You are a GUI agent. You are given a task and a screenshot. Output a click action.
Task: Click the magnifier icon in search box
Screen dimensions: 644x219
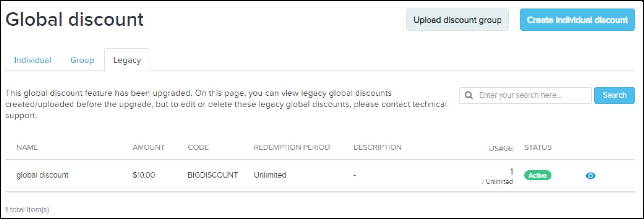tap(469, 95)
